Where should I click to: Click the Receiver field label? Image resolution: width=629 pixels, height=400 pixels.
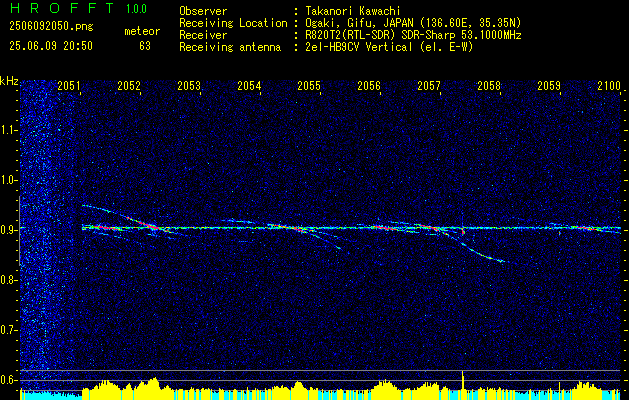point(203,35)
